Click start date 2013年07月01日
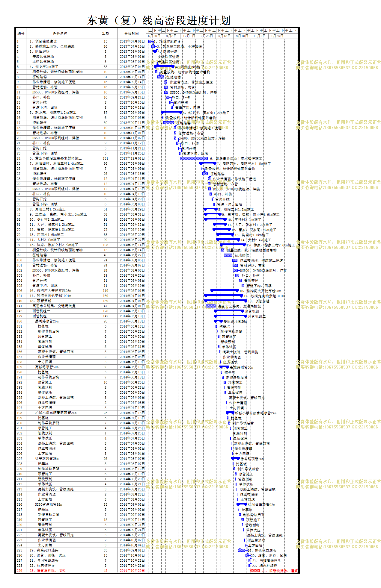This screenshot has width=381, height=588. (132, 41)
